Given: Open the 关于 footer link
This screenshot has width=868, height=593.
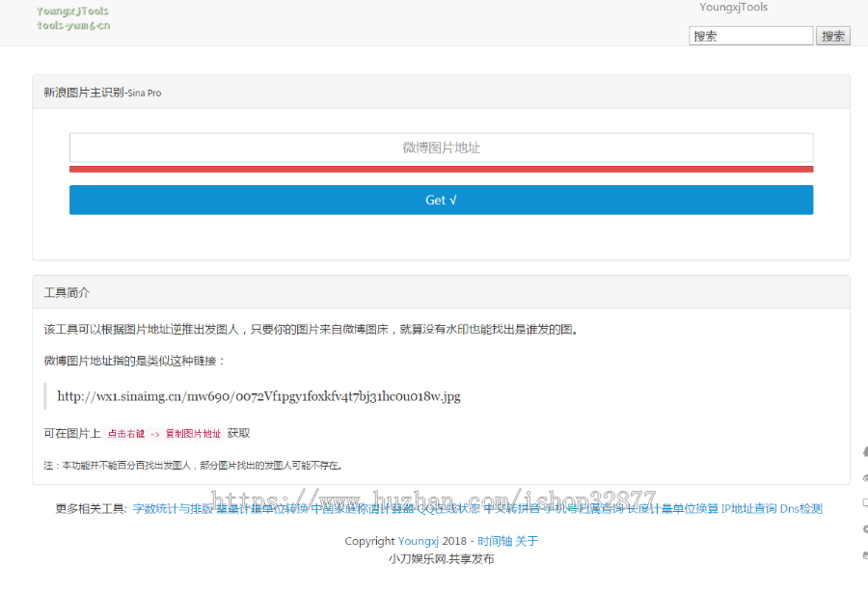Looking at the screenshot, I should pyautogui.click(x=527, y=541).
